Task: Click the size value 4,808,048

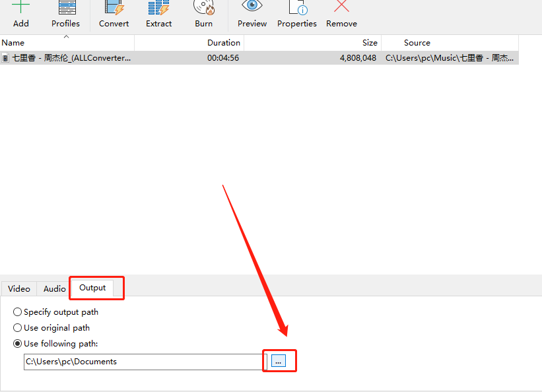Action: pyautogui.click(x=358, y=58)
